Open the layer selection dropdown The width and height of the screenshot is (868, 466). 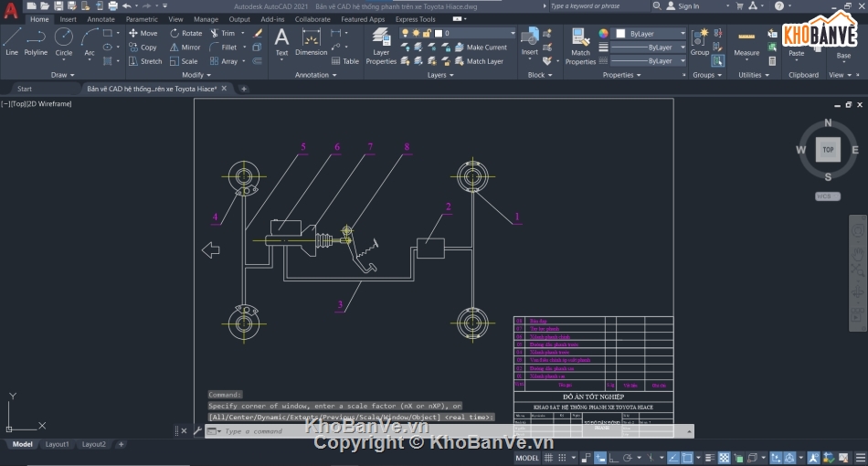(459, 33)
